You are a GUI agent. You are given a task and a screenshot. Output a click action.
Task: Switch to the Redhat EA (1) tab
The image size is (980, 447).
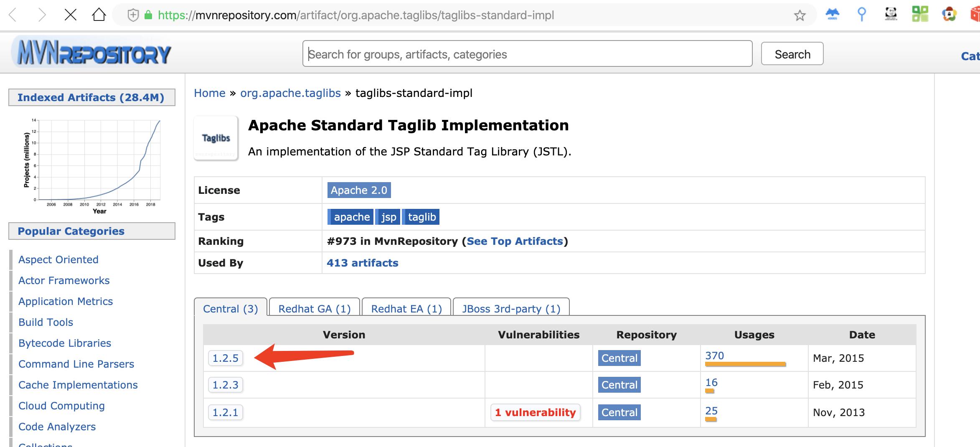[406, 308]
